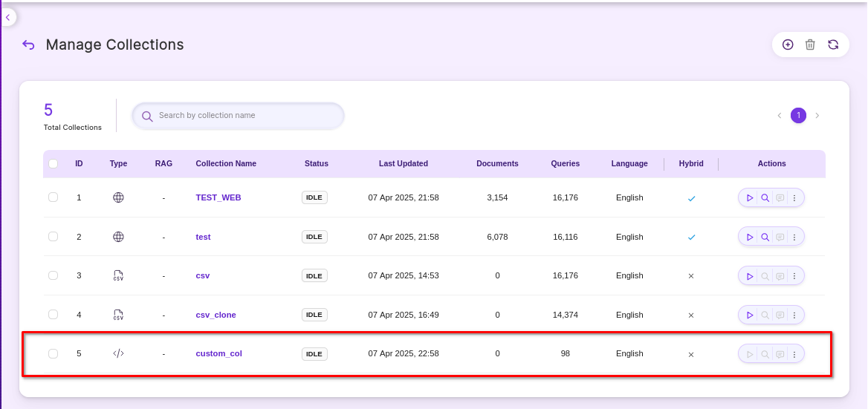Click the add new collection plus icon
868x409 pixels.
point(788,45)
